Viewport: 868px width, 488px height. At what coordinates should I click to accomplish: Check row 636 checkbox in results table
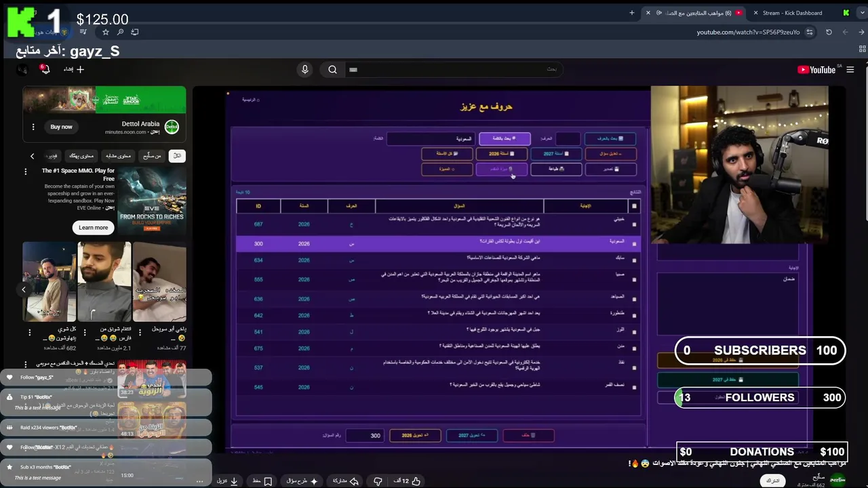pos(634,299)
